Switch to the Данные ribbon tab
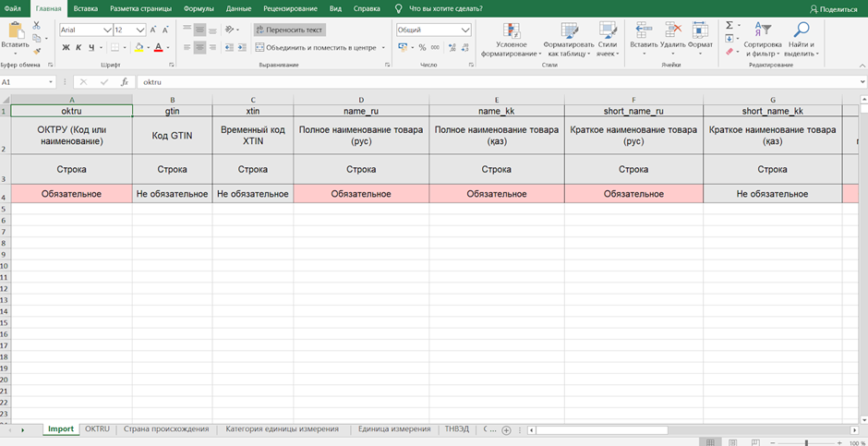 coord(238,9)
